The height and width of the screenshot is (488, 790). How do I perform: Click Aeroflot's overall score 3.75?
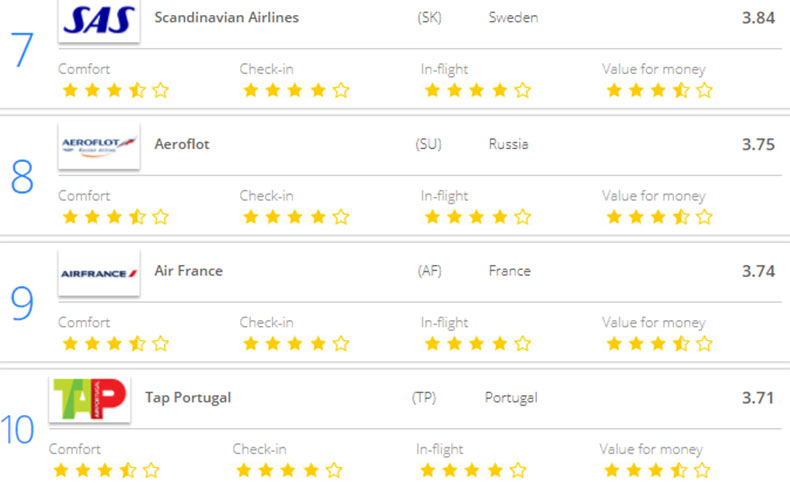click(x=758, y=144)
